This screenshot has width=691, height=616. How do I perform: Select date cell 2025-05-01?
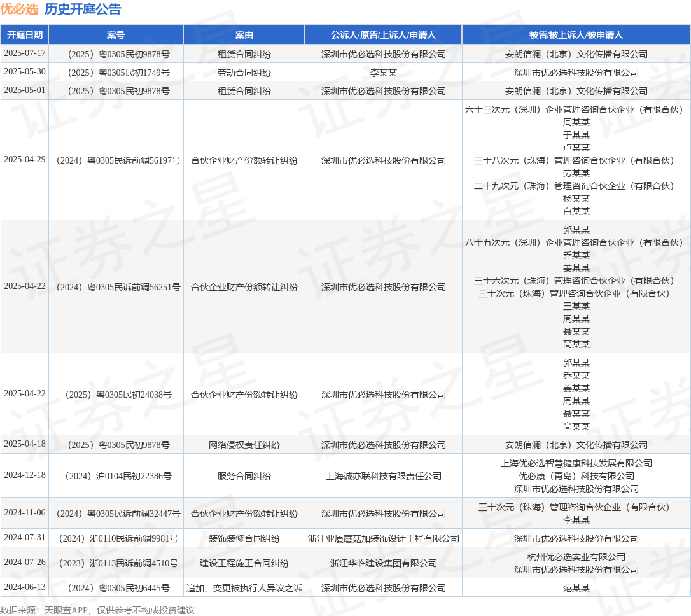(25, 90)
